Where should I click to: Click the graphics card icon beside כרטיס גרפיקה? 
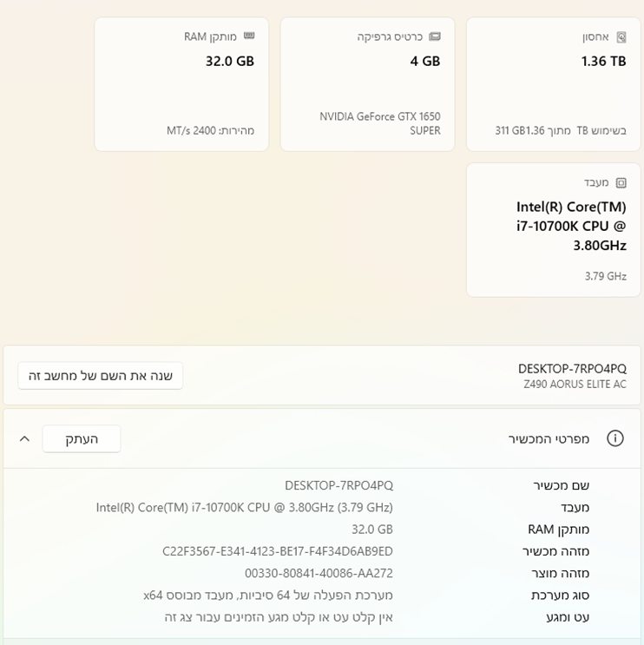(435, 36)
